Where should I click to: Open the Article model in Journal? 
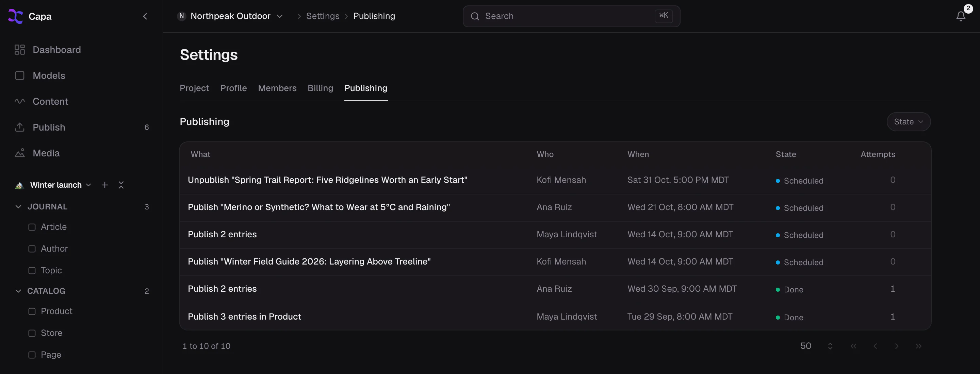54,227
